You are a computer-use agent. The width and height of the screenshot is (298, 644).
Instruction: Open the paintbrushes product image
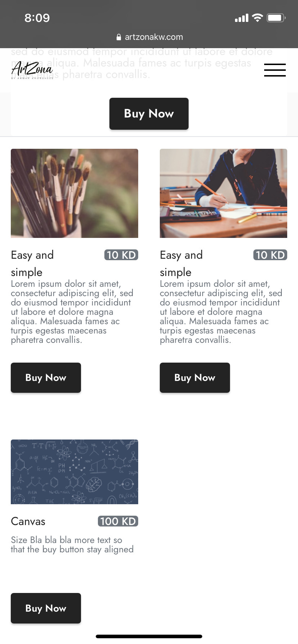[x=74, y=193]
